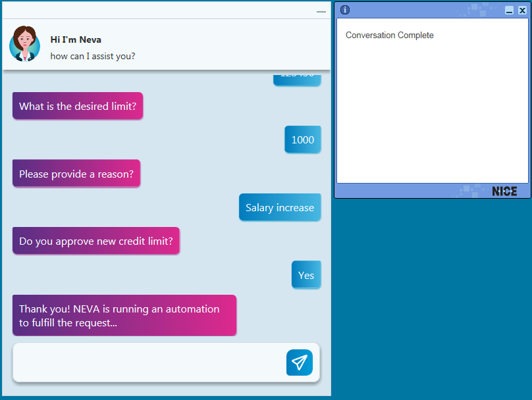Viewport: 532px width, 400px height.
Task: Click the info icon in popup title bar
Action: [345, 10]
